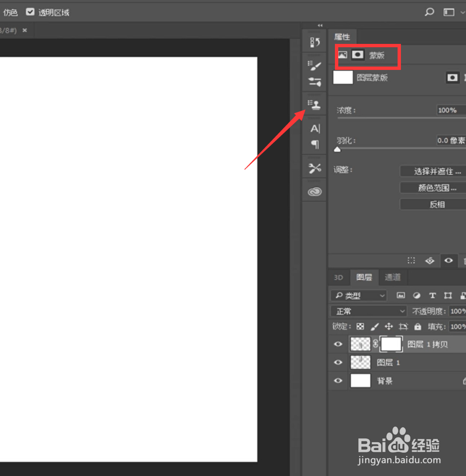
Task: Hide the 图层 1 拷贝 layer
Action: pos(338,344)
